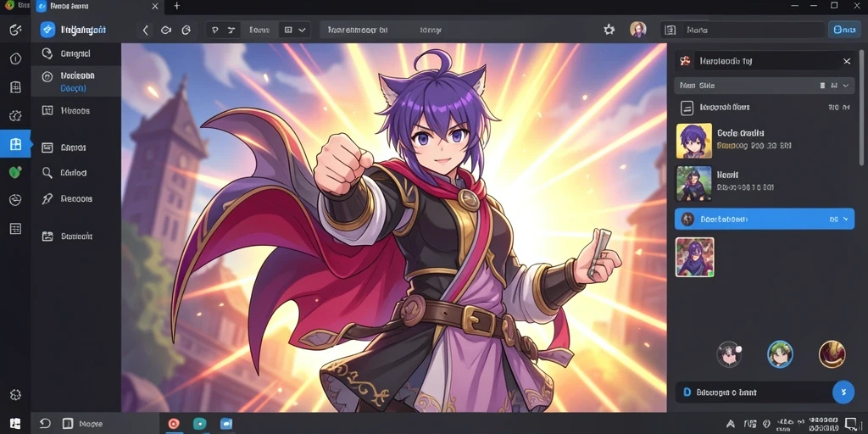Viewport: 868px width, 434px height.
Task: Click the gear settings icon in top toolbar
Action: (x=609, y=30)
